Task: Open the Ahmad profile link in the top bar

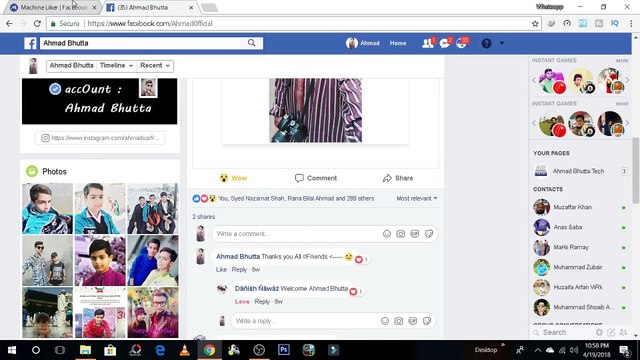Action: click(363, 43)
